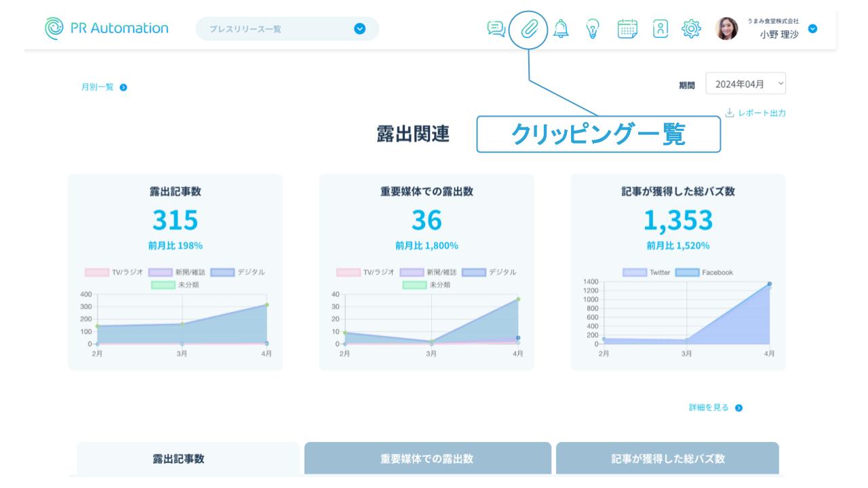Image resolution: width=868 pixels, height=488 pixels.
Task: Toggle TV/ラジオ legend in 露出記事数 chart
Action: (x=113, y=272)
